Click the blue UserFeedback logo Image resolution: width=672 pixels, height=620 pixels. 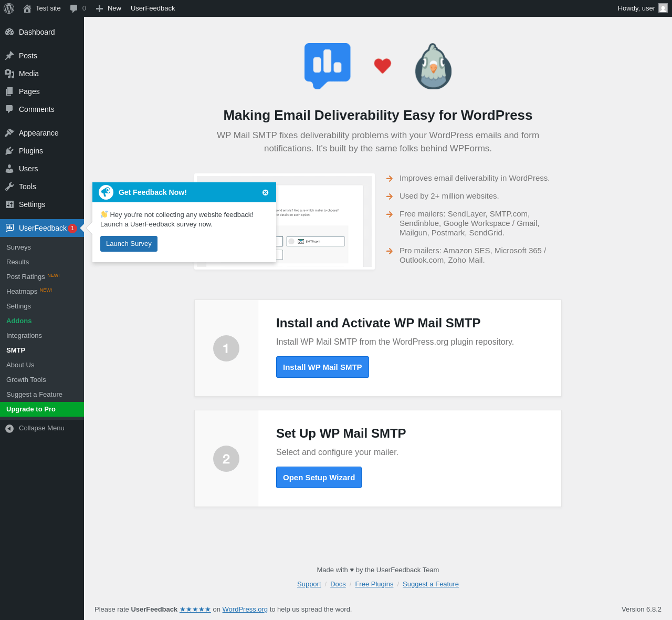(328, 66)
